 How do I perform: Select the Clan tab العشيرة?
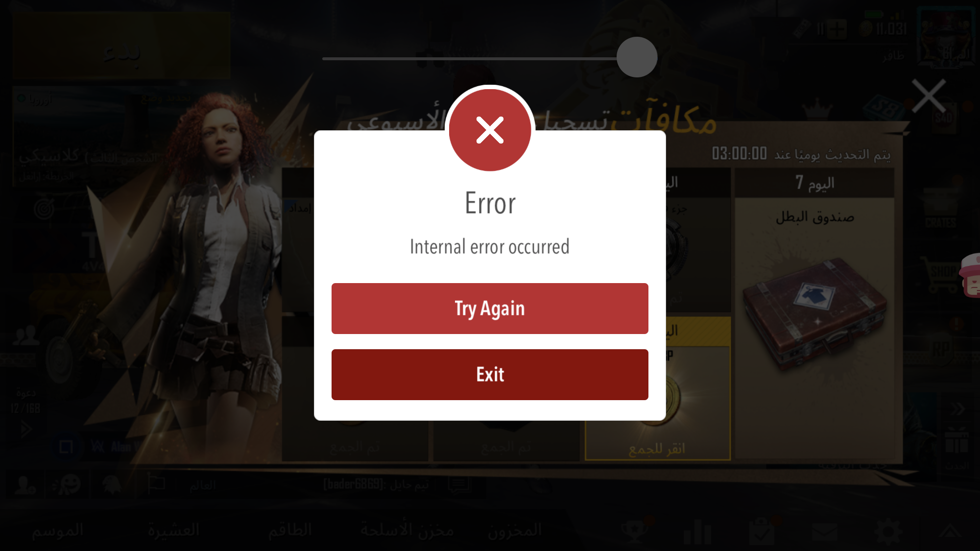[x=173, y=530]
